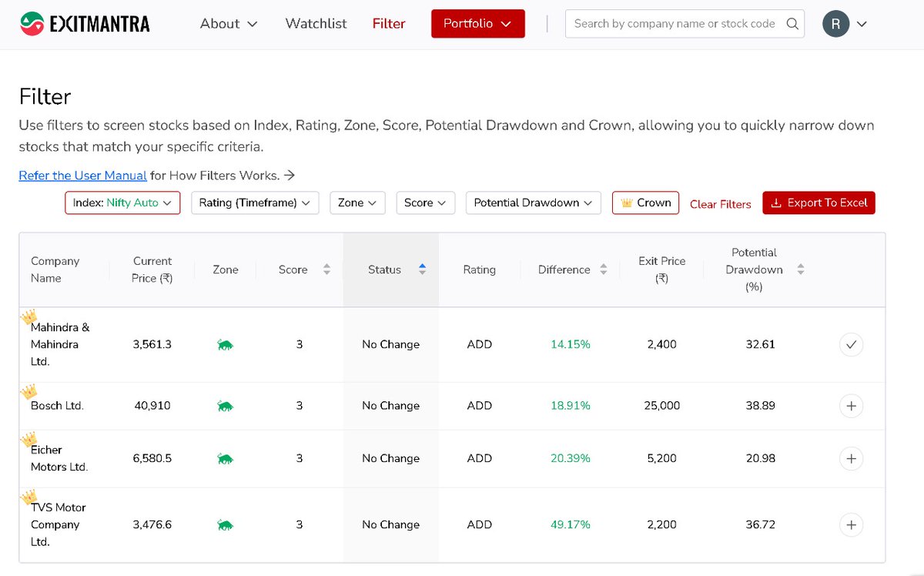The image size is (924, 576).
Task: Click the 49.17% difference value
Action: pos(571,525)
